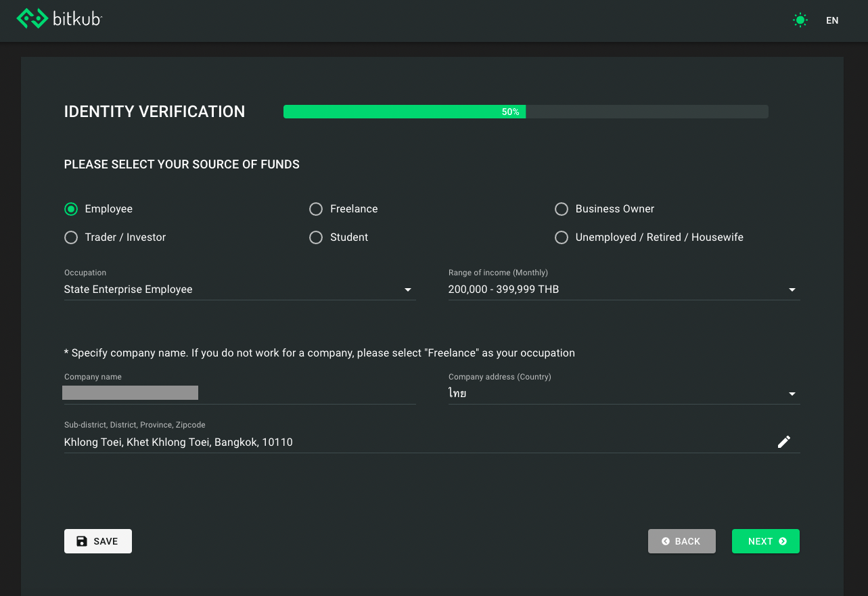Toggle the theme using the sun icon
Image resolution: width=868 pixels, height=596 pixels.
click(x=800, y=20)
